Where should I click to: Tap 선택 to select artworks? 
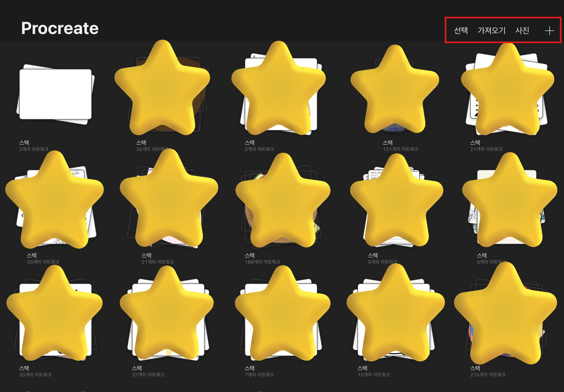461,31
